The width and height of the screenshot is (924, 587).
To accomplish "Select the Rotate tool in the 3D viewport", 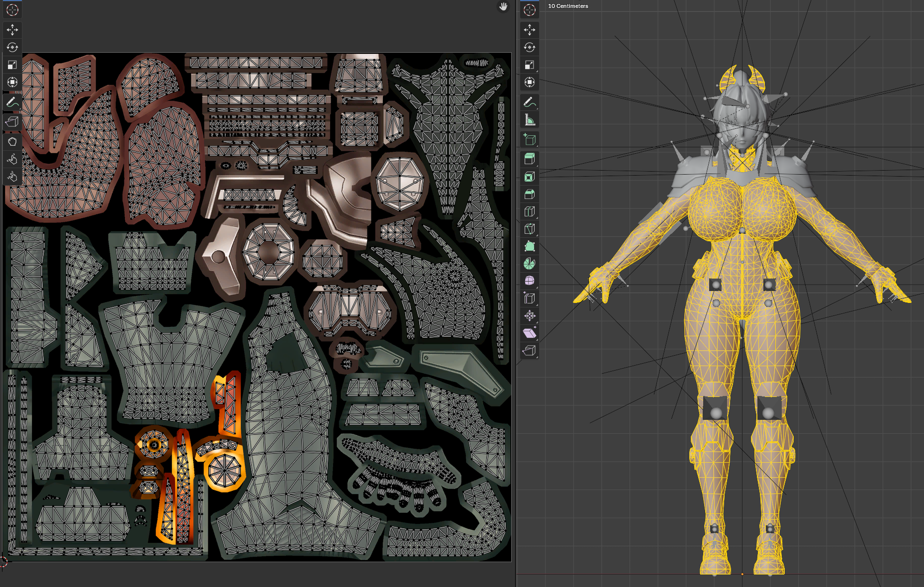I will [x=530, y=47].
